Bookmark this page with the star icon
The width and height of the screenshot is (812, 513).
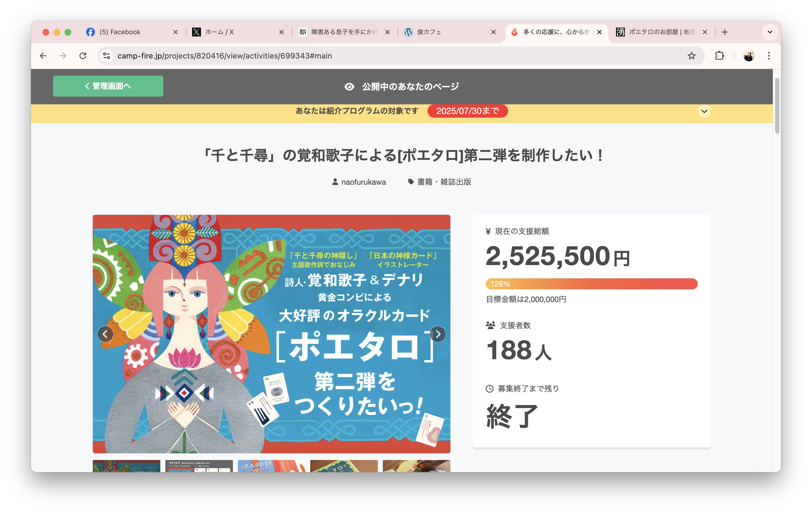click(x=691, y=56)
